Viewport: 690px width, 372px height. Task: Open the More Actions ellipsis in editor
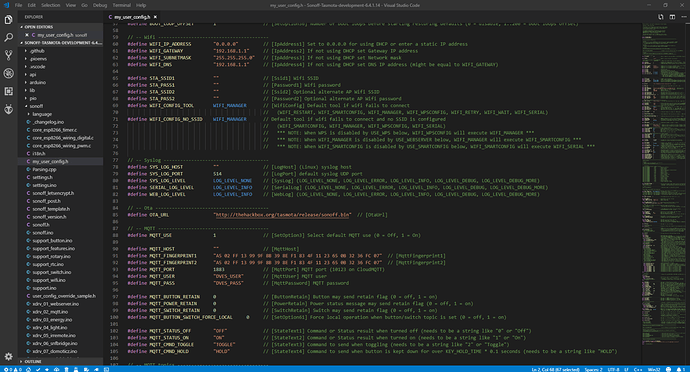coord(683,17)
